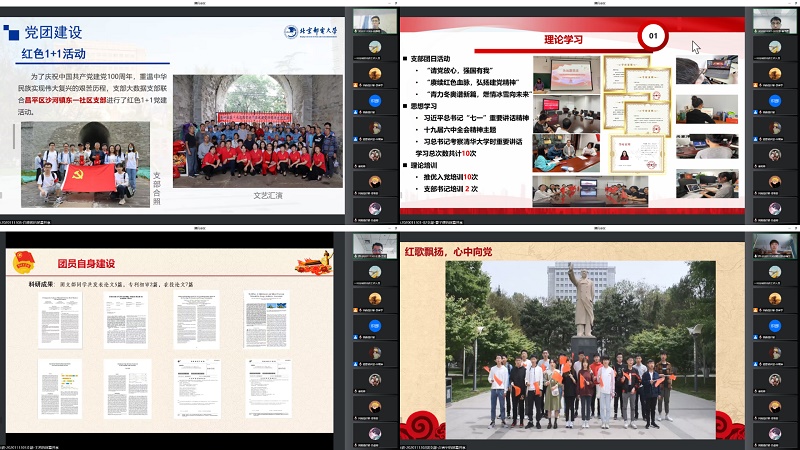Image resolution: width=800 pixels, height=450 pixels.
Task: Open first paper thumbnail in bottom row
Action: point(60,389)
